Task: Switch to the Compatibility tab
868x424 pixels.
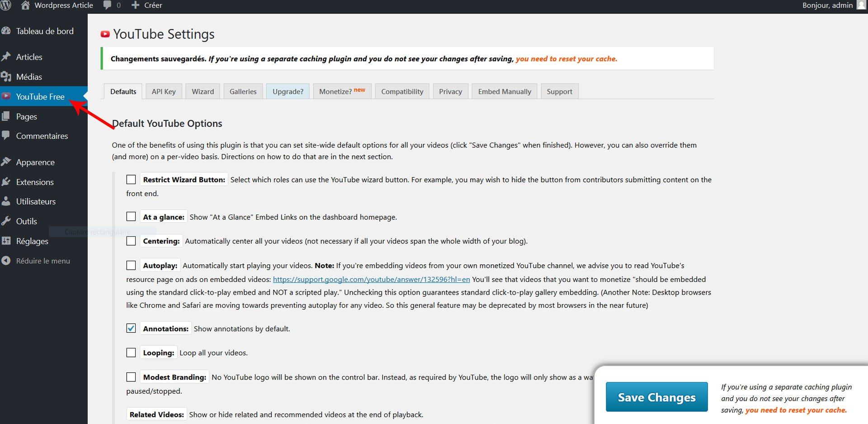Action: [x=402, y=91]
